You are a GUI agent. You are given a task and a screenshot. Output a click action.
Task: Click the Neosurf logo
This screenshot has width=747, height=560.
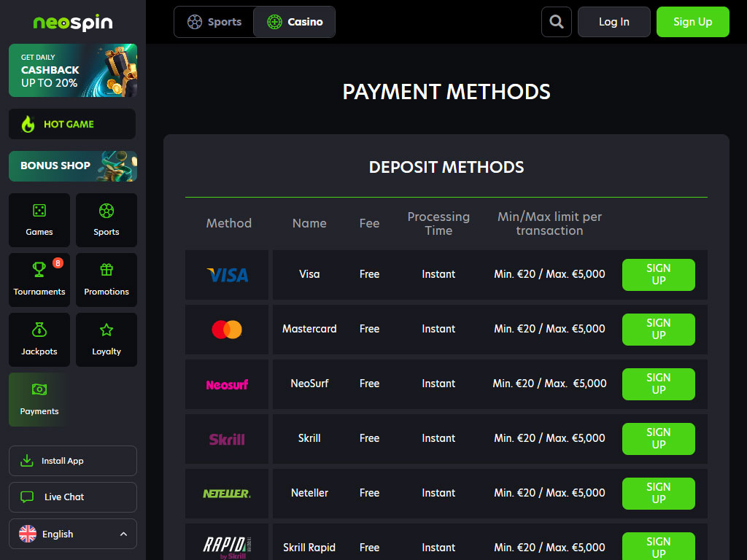227,384
